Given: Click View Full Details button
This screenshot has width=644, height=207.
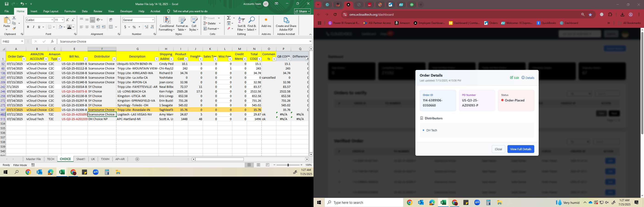Looking at the screenshot, I should [521, 149].
